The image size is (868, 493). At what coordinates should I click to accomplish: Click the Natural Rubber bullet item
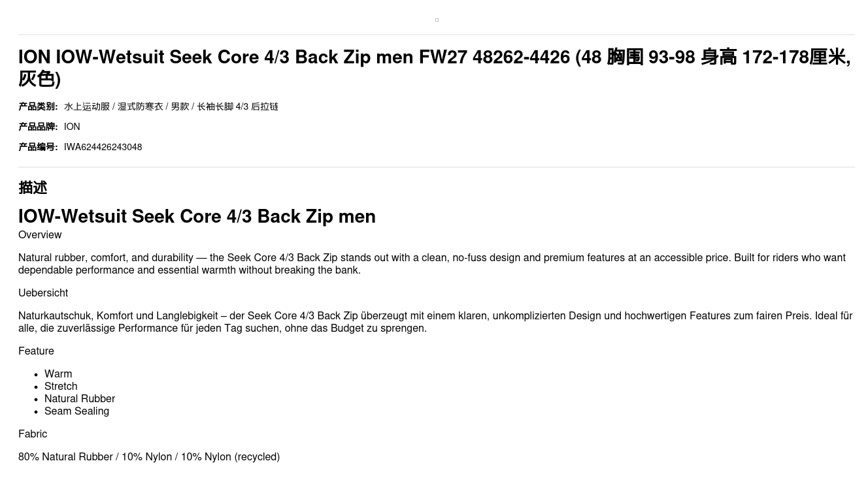[80, 399]
